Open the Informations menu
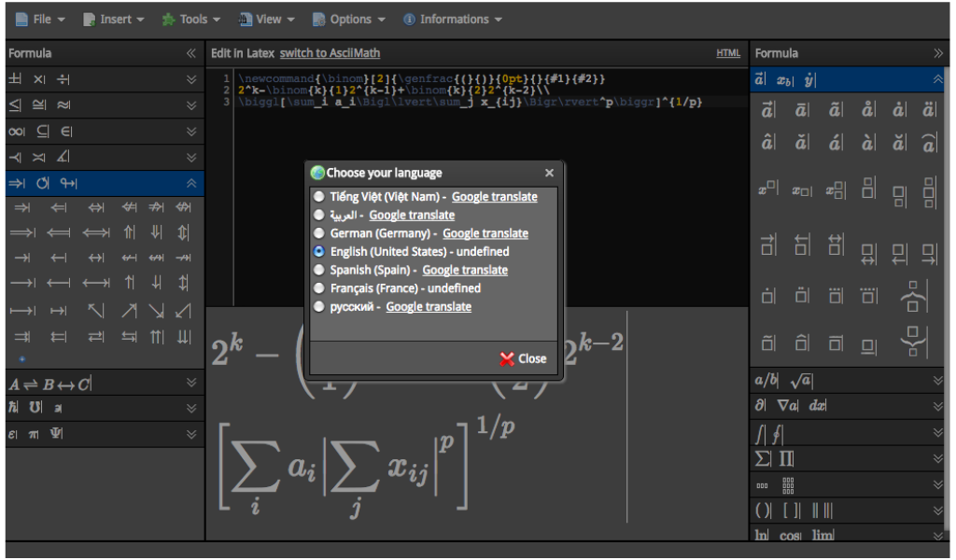The height and width of the screenshot is (560, 956). click(453, 19)
